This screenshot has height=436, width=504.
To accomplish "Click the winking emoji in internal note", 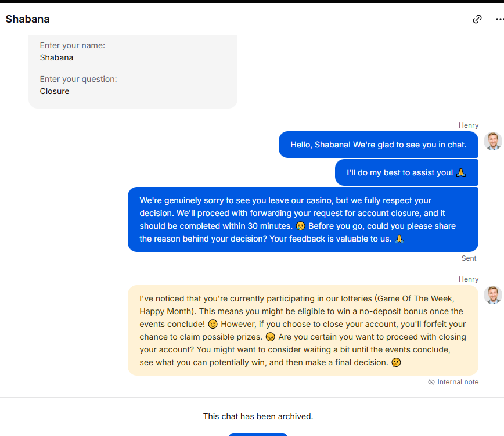I will pyautogui.click(x=213, y=324).
